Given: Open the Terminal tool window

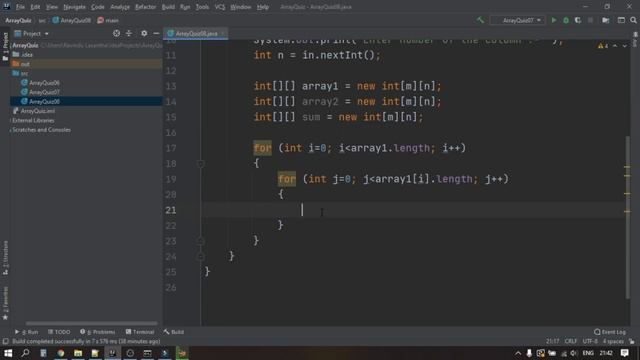Looking at the screenshot, I should tap(140, 332).
